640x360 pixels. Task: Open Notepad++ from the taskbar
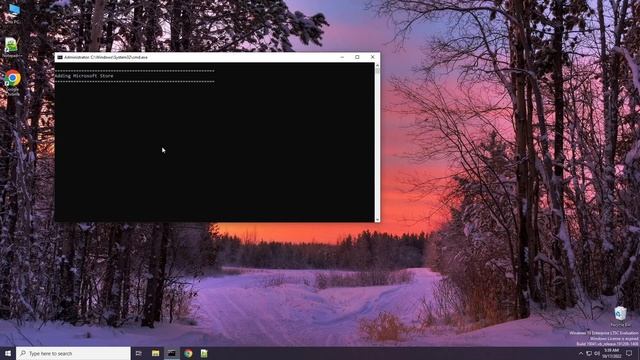click(x=204, y=353)
